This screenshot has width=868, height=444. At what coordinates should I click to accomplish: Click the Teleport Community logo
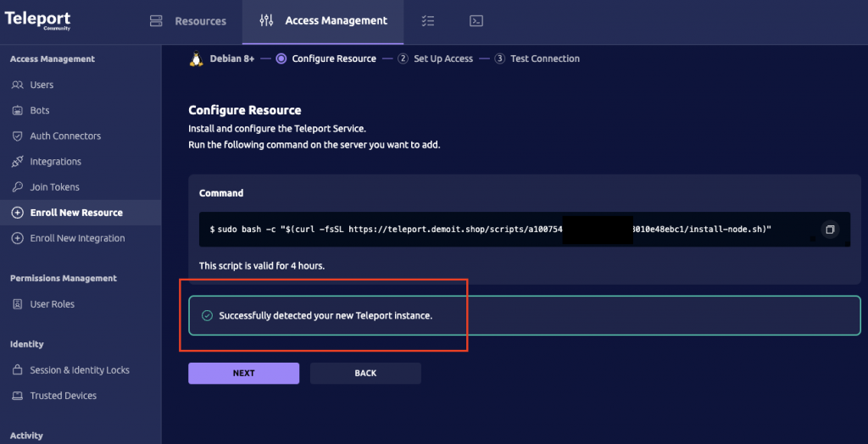point(37,20)
